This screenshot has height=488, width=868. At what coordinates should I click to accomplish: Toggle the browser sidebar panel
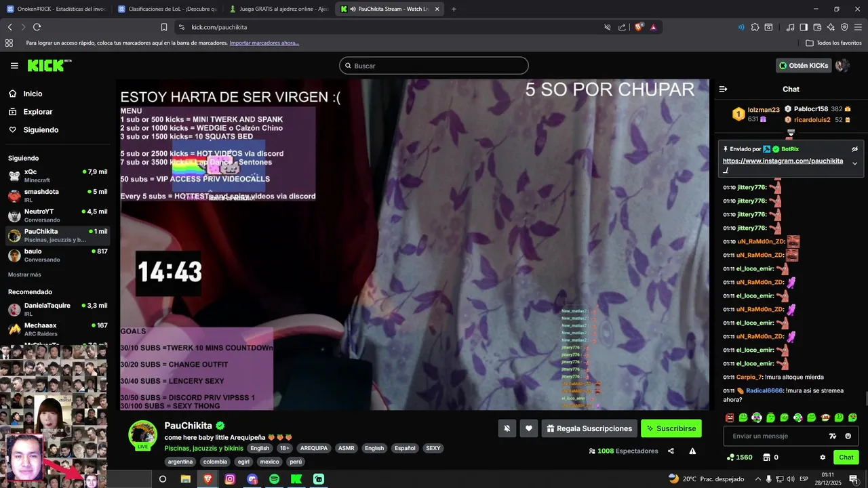coord(804,27)
